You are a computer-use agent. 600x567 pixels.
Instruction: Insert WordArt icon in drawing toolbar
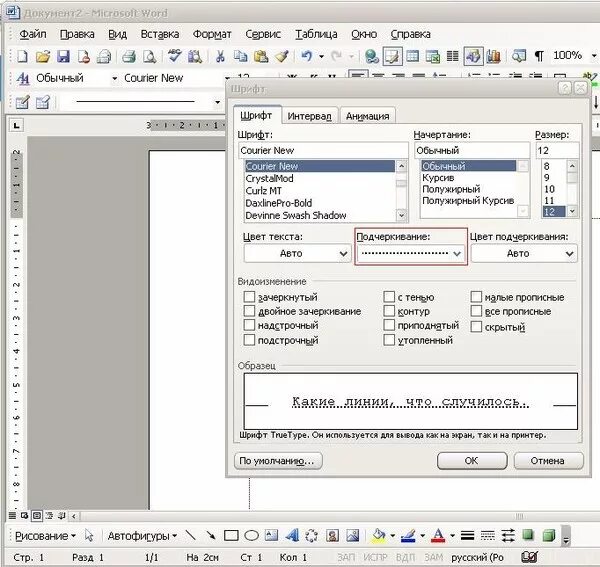click(x=292, y=535)
